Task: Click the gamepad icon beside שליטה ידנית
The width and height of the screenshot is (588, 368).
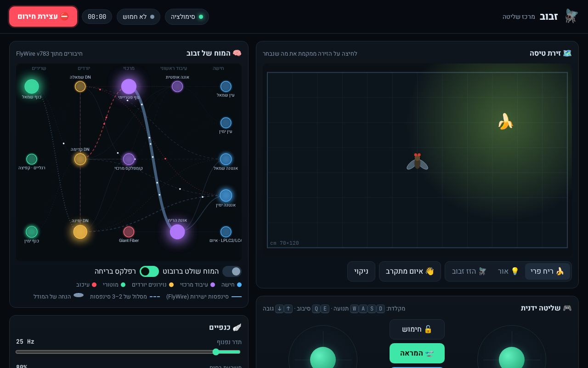Action: tap(567, 308)
